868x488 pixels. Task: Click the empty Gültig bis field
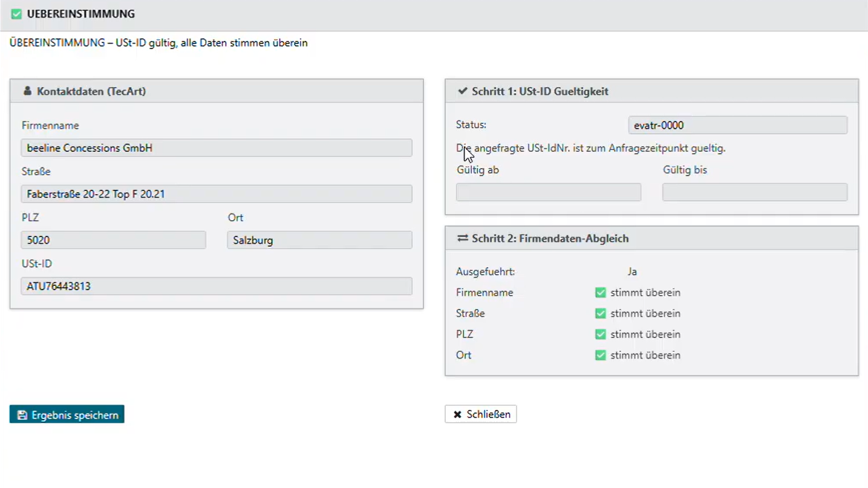755,192
